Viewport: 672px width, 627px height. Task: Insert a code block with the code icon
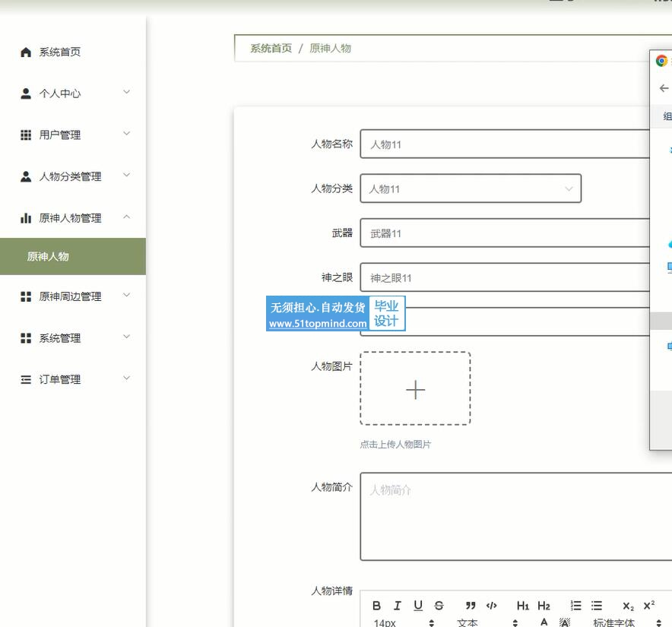click(492, 606)
